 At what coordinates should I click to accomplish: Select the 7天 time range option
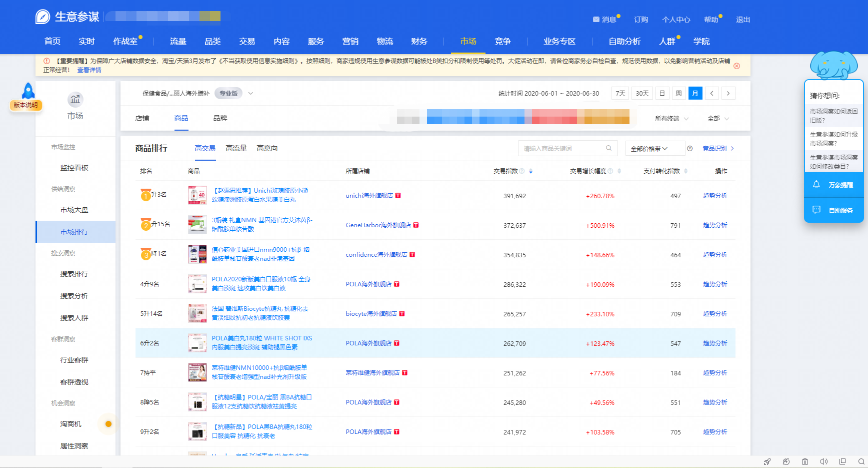tap(620, 94)
